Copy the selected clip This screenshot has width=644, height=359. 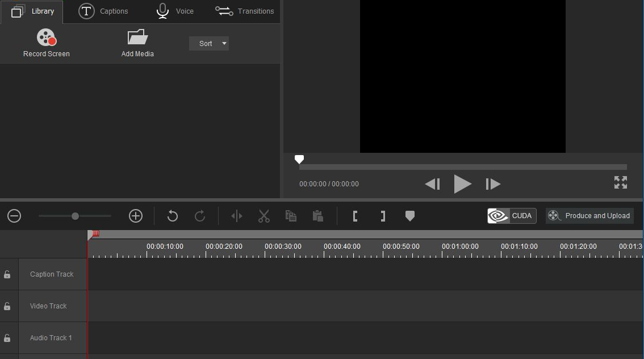[291, 216]
